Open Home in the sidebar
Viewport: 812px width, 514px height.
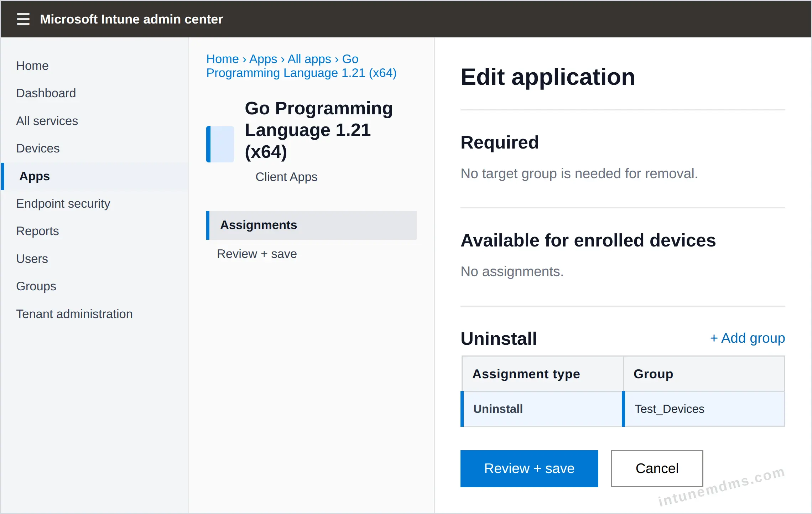tap(32, 66)
